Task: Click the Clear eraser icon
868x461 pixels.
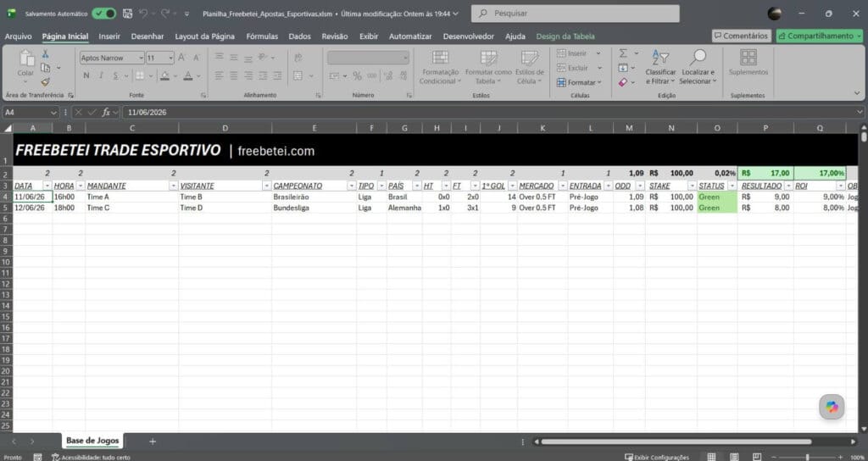Action: coord(623,82)
